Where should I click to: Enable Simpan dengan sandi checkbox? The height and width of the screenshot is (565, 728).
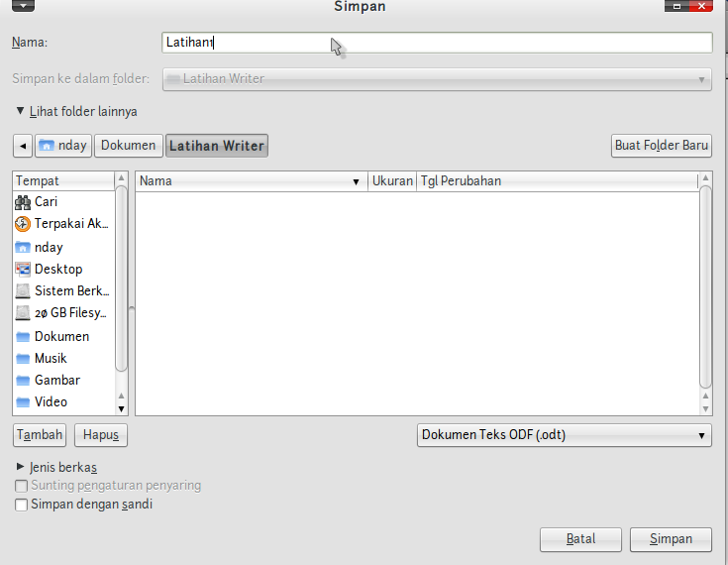tap(21, 505)
